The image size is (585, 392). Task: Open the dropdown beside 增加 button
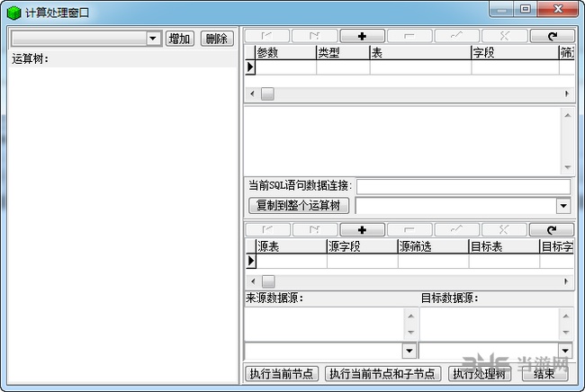coord(153,39)
